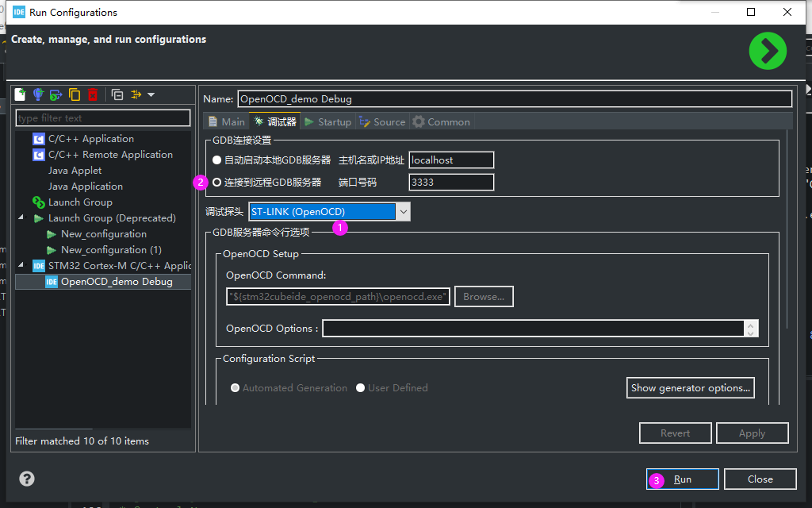Select 连接到远程GDB服务器 radio button

pyautogui.click(x=217, y=183)
